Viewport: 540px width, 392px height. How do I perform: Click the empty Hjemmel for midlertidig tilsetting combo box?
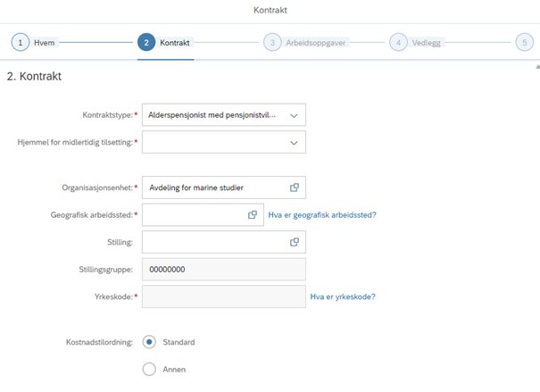point(224,142)
